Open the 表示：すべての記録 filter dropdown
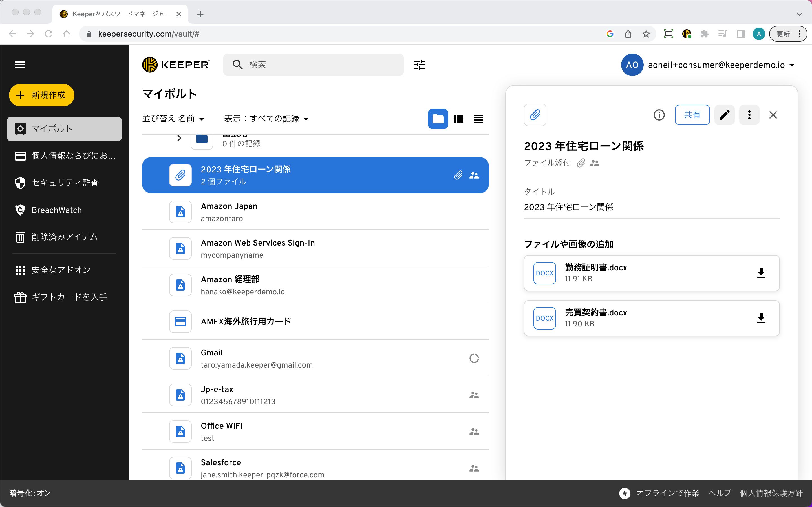Viewport: 812px width, 507px height. pyautogui.click(x=266, y=119)
